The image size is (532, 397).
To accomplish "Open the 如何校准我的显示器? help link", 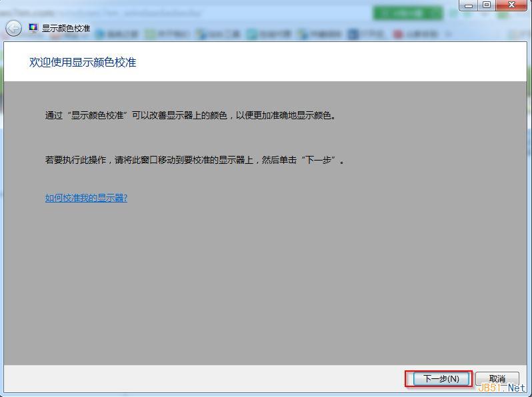I will coord(86,198).
